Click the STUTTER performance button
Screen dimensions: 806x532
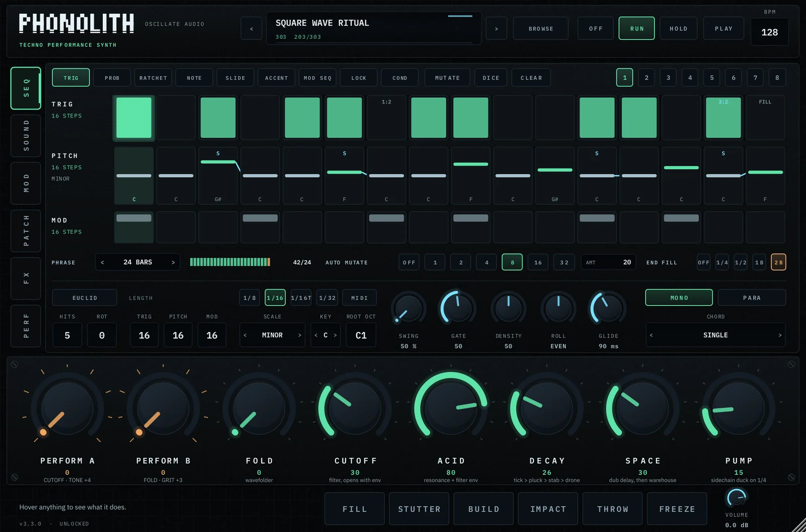(419, 509)
